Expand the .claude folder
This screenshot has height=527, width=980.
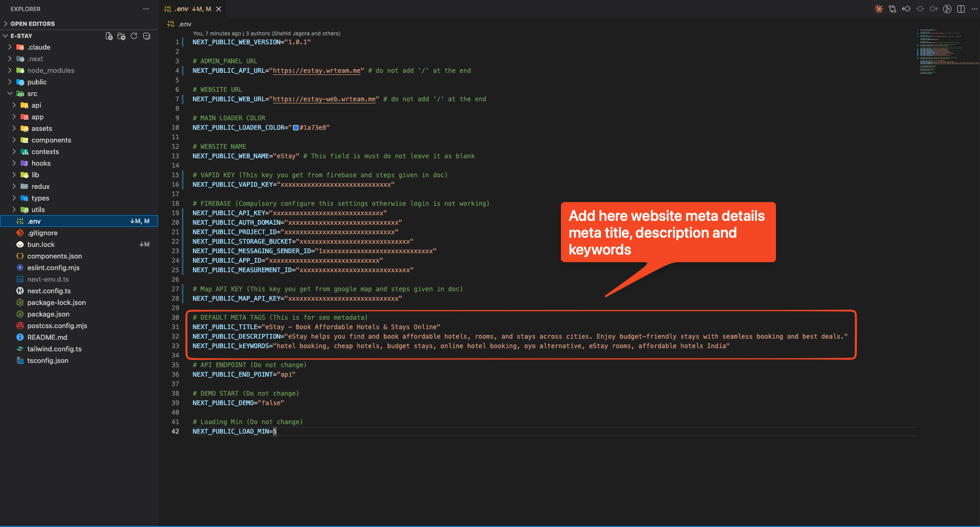click(79, 47)
